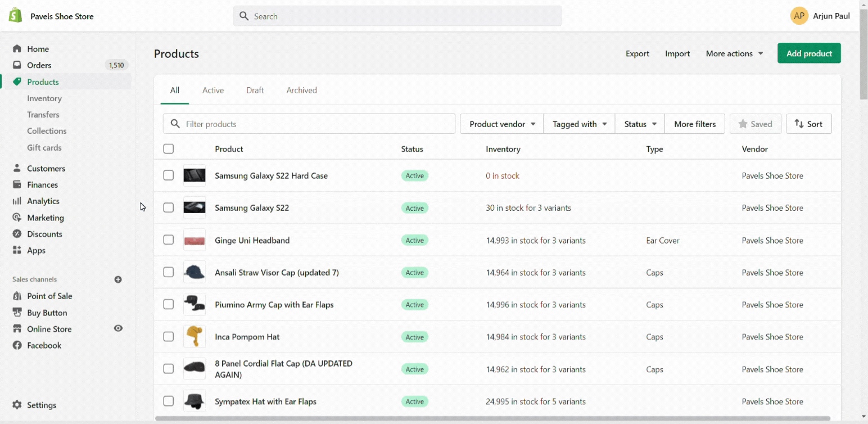Open Point of Sale channel
The image size is (868, 424).
(49, 296)
